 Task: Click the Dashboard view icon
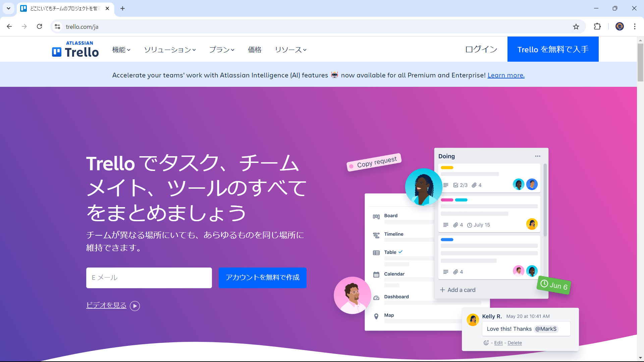click(x=376, y=298)
